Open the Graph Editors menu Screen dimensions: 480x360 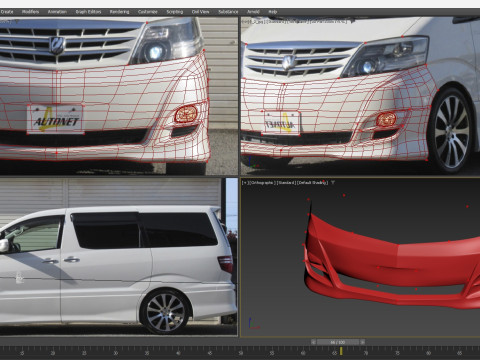click(x=88, y=12)
